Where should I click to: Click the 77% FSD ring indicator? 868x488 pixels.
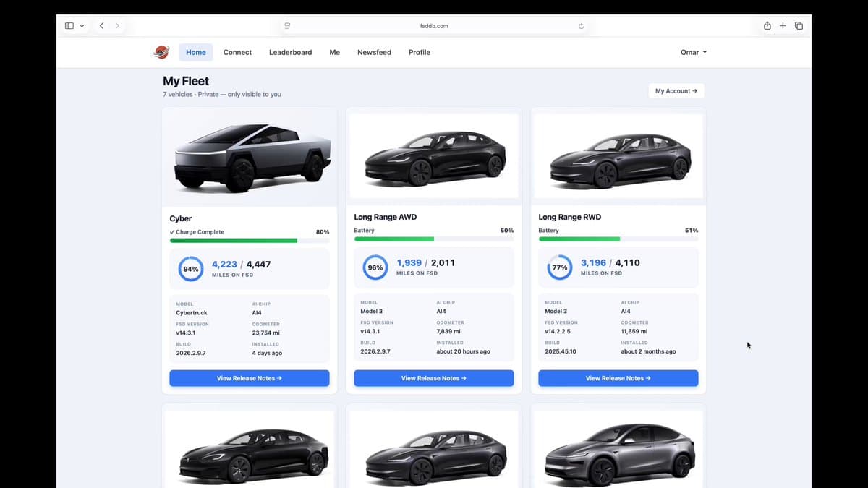coord(560,267)
